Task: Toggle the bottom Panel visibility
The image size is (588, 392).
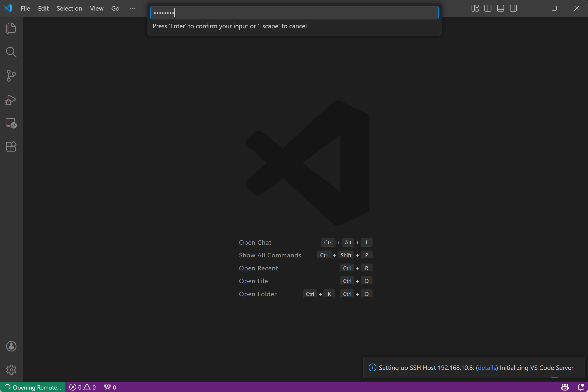Action: click(501, 8)
